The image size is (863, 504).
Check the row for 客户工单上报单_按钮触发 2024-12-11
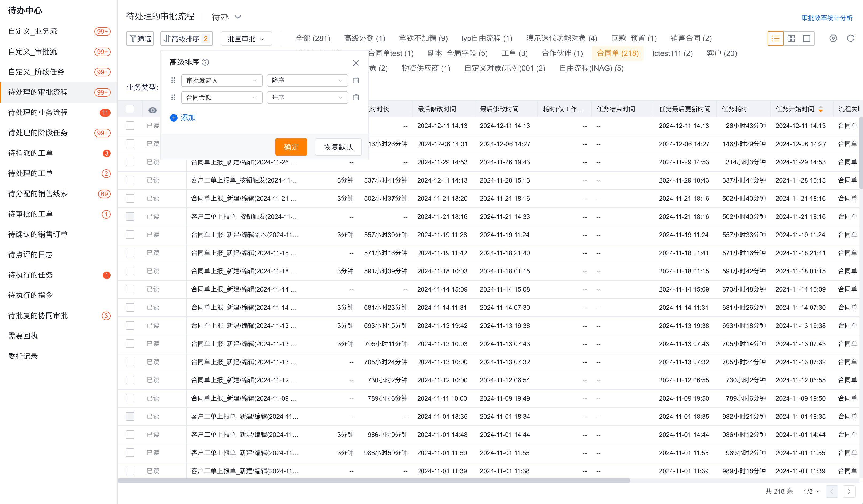click(x=130, y=180)
